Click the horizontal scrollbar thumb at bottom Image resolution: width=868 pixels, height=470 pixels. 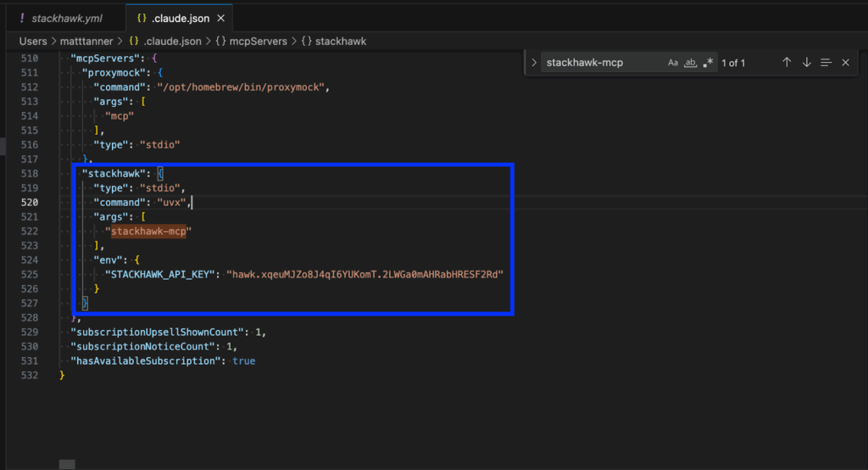(x=67, y=464)
